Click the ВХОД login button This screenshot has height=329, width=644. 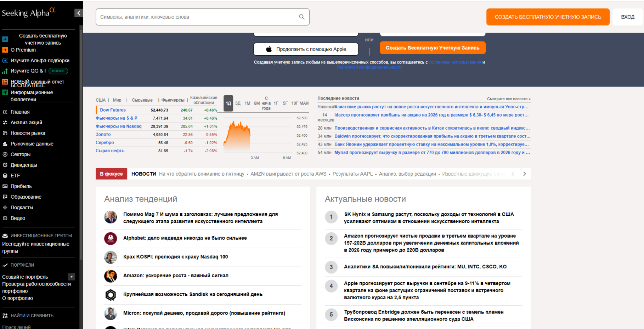point(628,17)
